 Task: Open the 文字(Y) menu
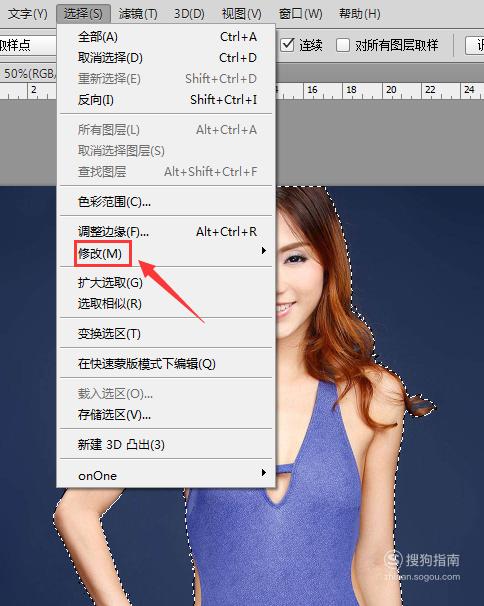[27, 14]
